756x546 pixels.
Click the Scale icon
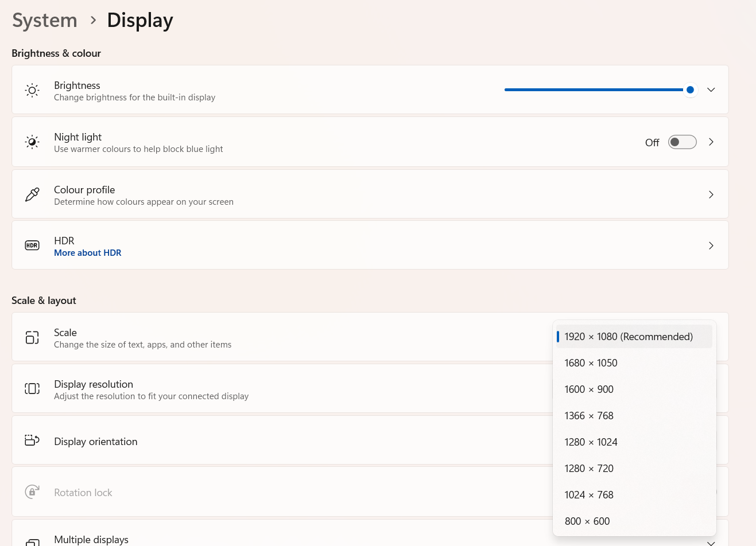coord(32,337)
